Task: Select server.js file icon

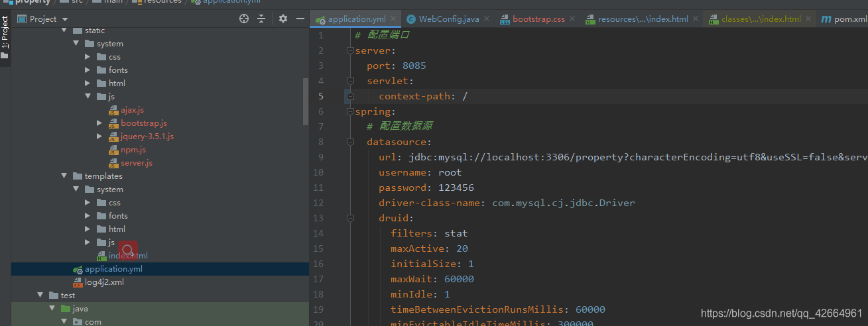Action: coord(113,163)
